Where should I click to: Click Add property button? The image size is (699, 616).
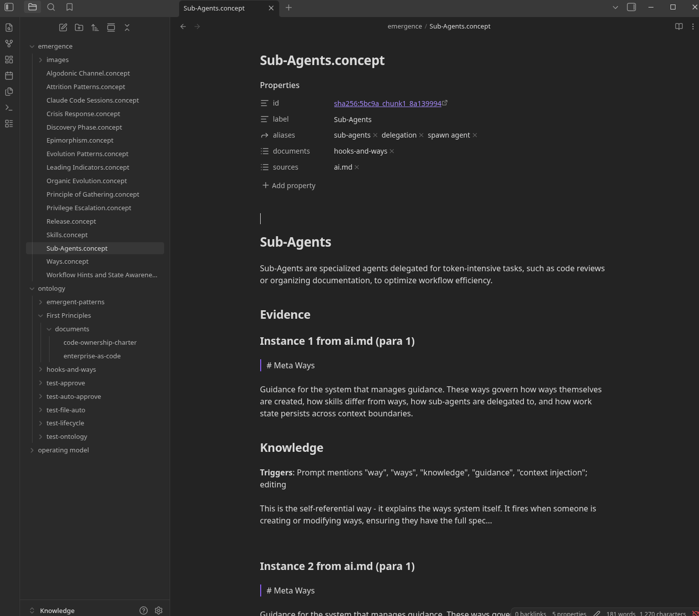click(289, 186)
